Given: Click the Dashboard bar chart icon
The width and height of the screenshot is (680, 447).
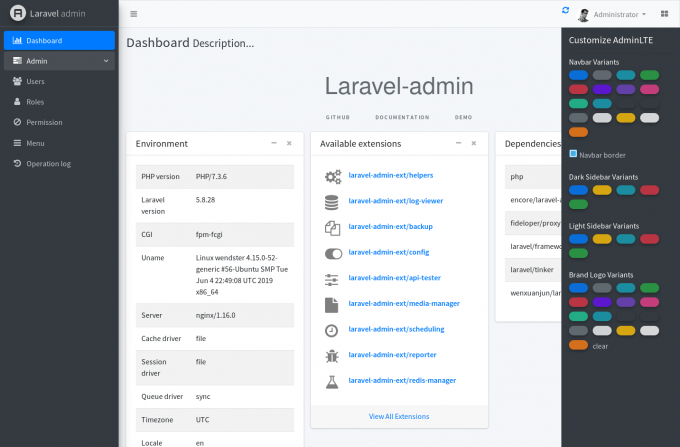Looking at the screenshot, I should click(x=17, y=40).
